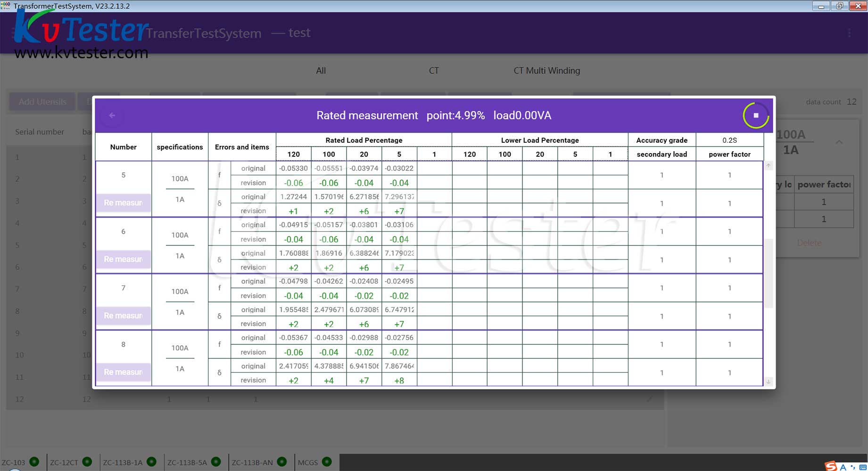Click the Add Utensils button
Screen dimensions: 868x471
pyautogui.click(x=42, y=102)
